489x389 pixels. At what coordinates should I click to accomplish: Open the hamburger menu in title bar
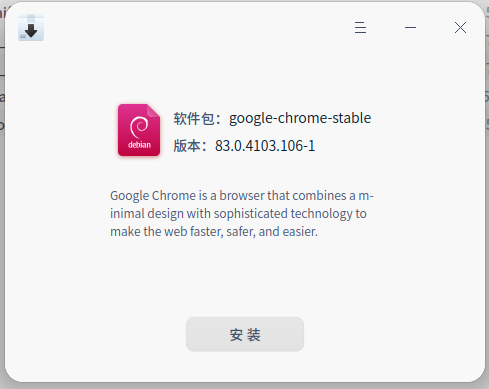(x=360, y=27)
